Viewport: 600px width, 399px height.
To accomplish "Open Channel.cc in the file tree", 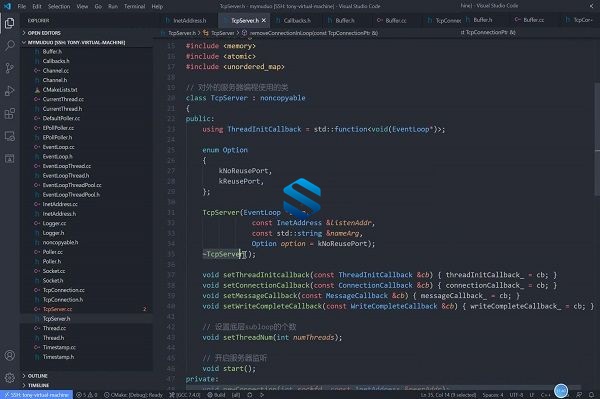I will coord(87,70).
